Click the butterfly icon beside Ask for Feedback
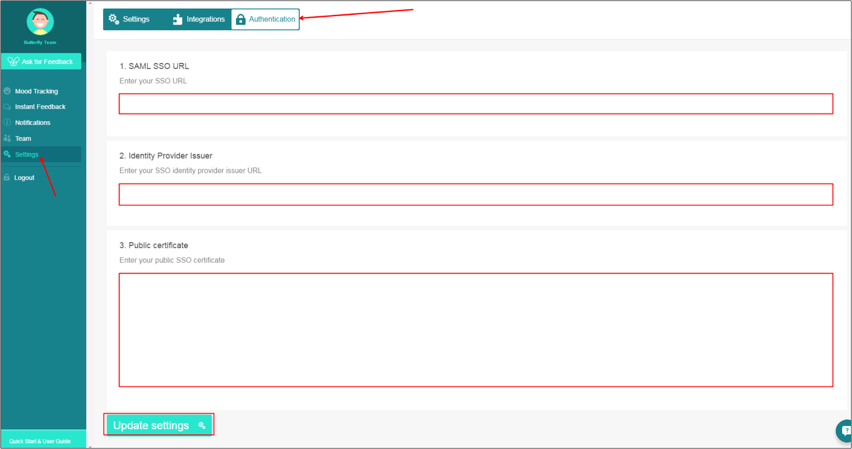This screenshot has width=852, height=449. 13,62
